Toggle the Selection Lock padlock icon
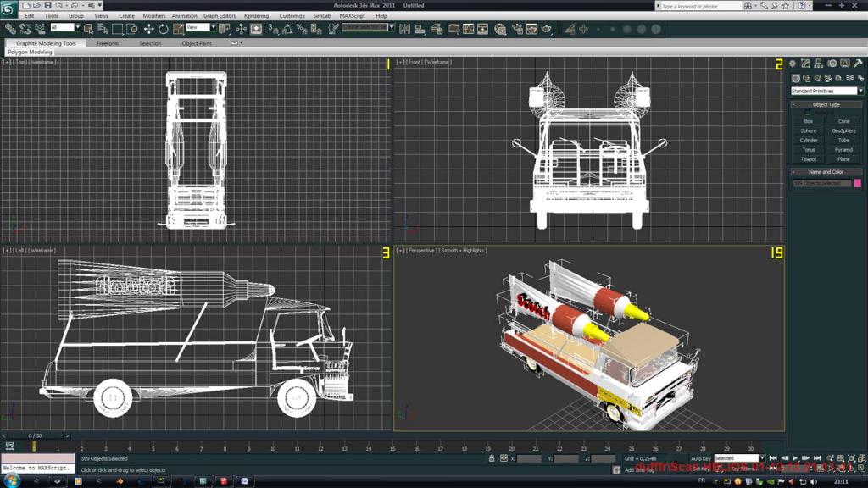Image resolution: width=868 pixels, height=488 pixels. coord(491,458)
